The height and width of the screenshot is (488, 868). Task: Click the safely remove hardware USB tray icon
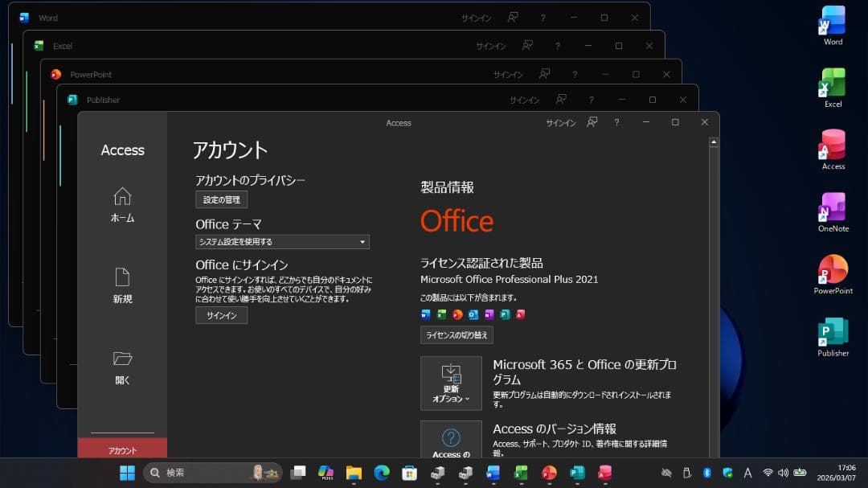point(687,473)
